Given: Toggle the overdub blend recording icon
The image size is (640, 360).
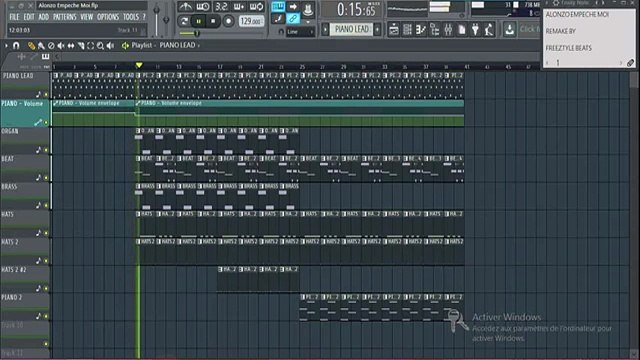Looking at the screenshot, I should [239, 7].
